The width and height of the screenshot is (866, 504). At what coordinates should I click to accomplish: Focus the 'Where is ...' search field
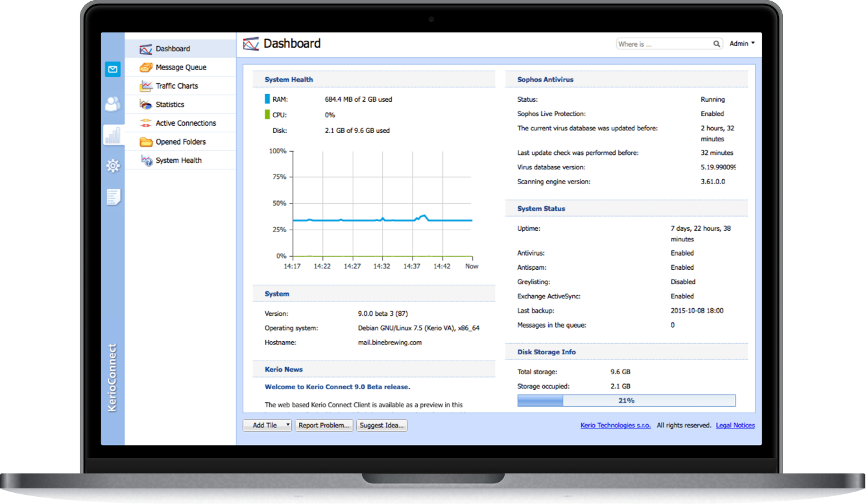(664, 44)
